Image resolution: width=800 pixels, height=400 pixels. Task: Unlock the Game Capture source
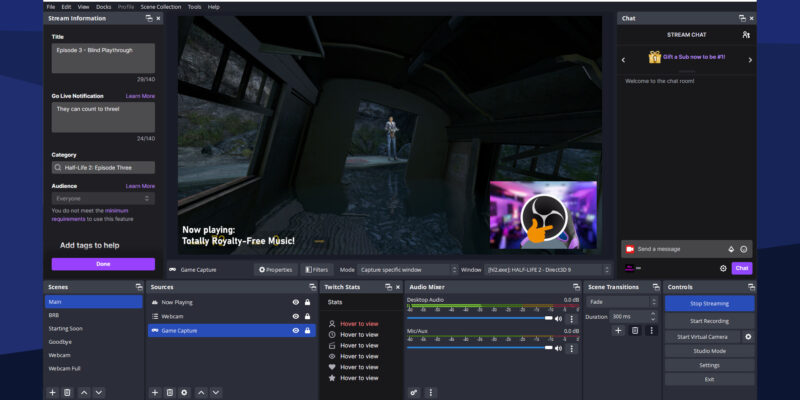(307, 330)
